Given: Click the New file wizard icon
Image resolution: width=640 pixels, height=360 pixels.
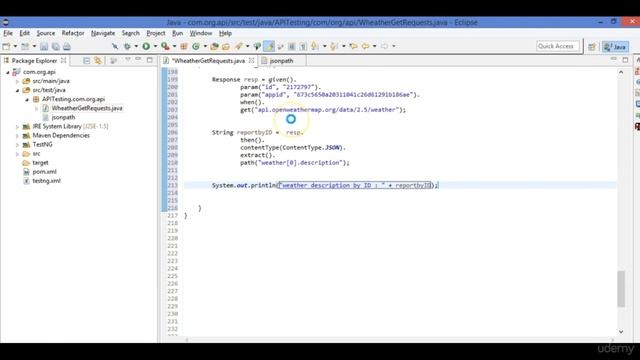Looking at the screenshot, I should coord(6,47).
